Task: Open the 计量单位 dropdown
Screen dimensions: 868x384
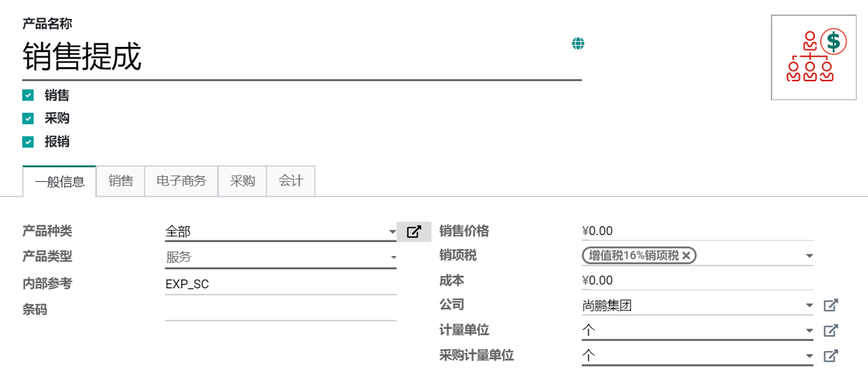Action: pyautogui.click(x=809, y=330)
